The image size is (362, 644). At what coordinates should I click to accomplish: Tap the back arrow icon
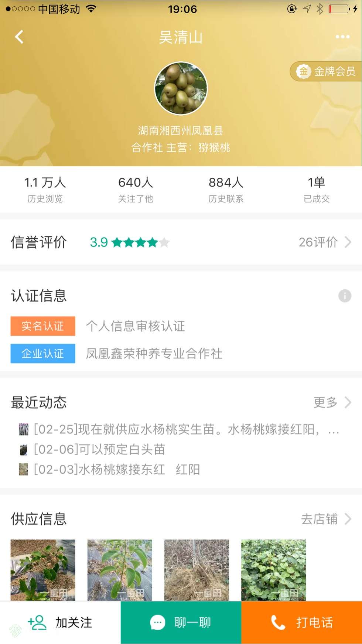19,37
